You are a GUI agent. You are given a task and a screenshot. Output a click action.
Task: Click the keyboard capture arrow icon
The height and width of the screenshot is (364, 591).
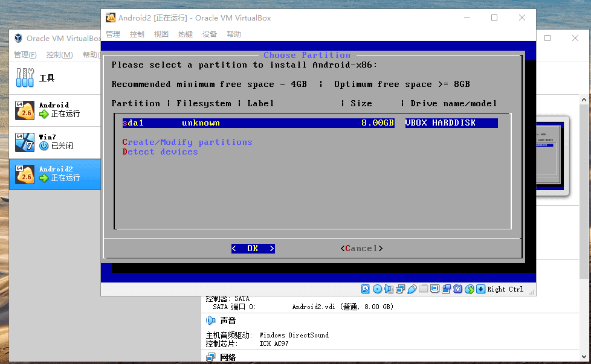coord(480,289)
